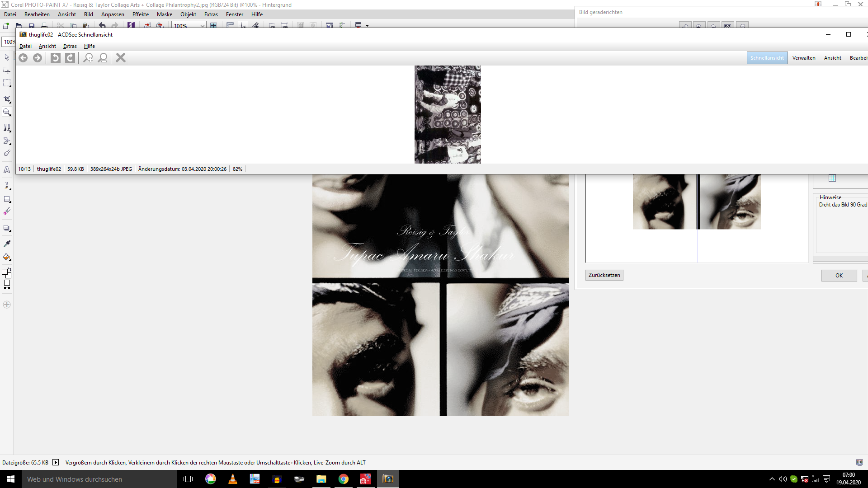Click the quick customize plus button
The height and width of the screenshot is (488, 868).
coord(7,305)
